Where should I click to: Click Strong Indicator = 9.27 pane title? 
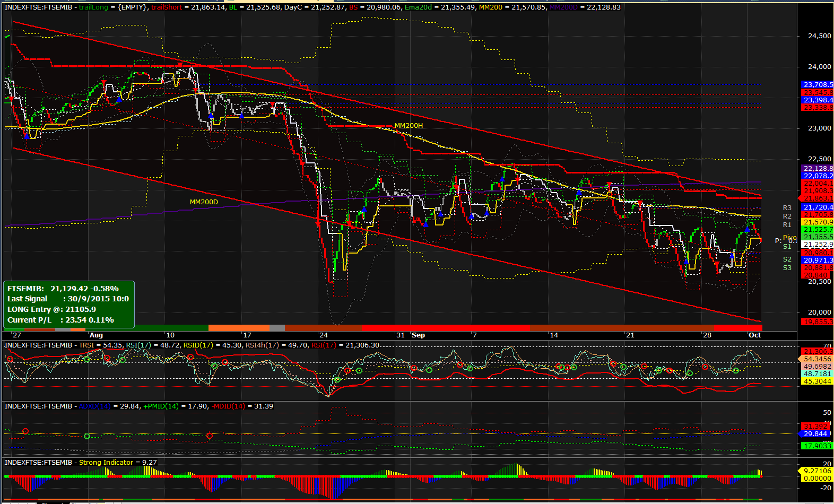(118, 463)
